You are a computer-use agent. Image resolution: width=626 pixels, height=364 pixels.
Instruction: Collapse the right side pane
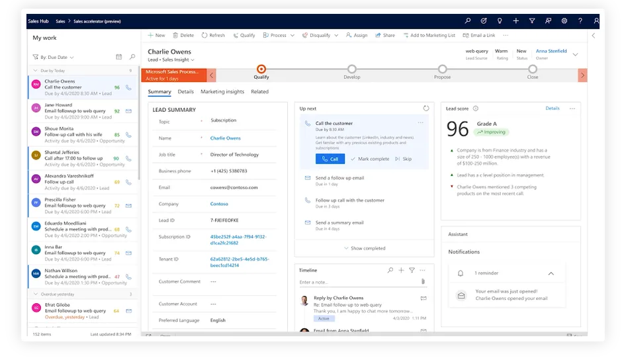pyautogui.click(x=594, y=36)
